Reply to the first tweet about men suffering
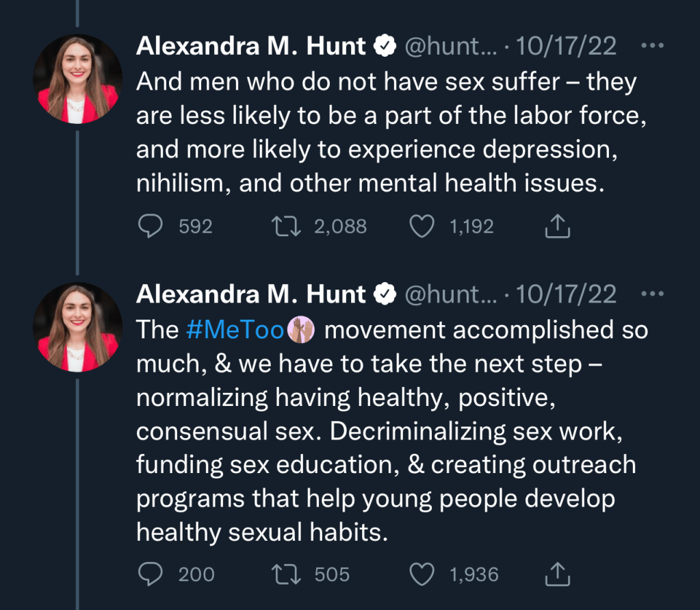Screen dimensions: 700x610 [150, 226]
